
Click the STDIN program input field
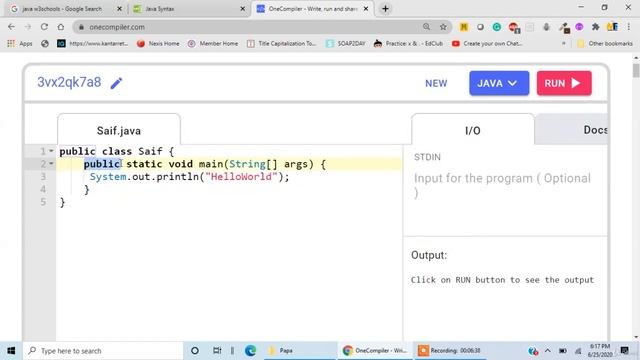[x=504, y=185]
